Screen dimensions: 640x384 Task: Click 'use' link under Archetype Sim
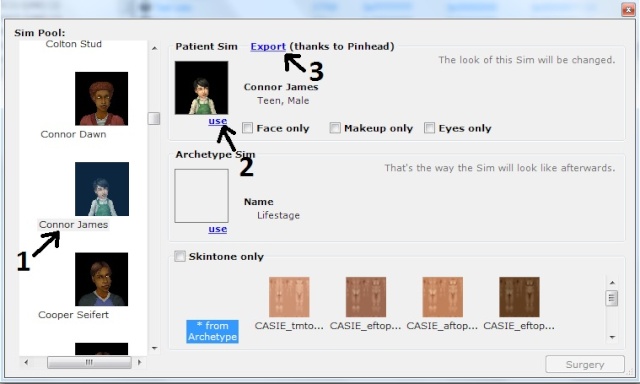click(x=218, y=229)
